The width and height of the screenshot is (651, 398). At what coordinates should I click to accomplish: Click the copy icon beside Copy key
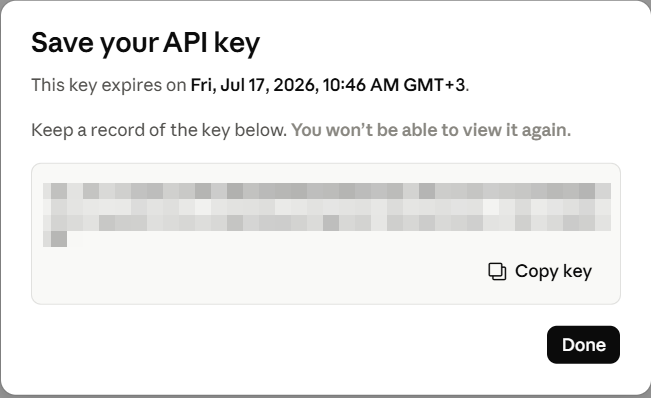[x=497, y=272]
